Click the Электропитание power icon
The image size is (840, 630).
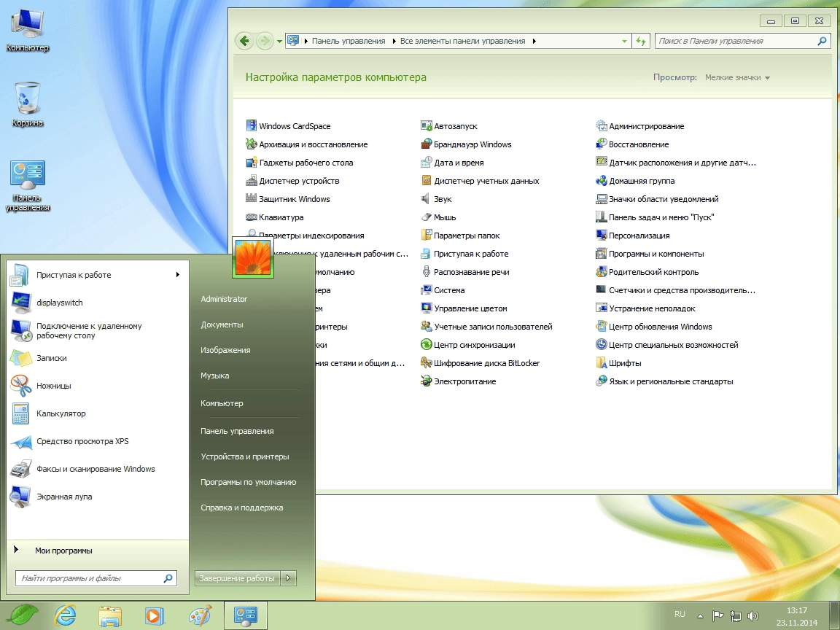[427, 381]
